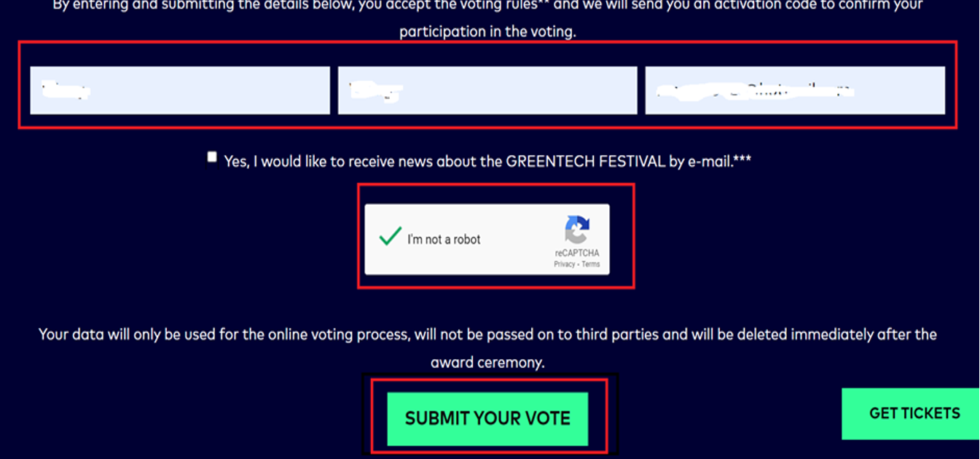Click the reCAPTCHA logo icon
This screenshot has width=980, height=459.
click(x=577, y=230)
